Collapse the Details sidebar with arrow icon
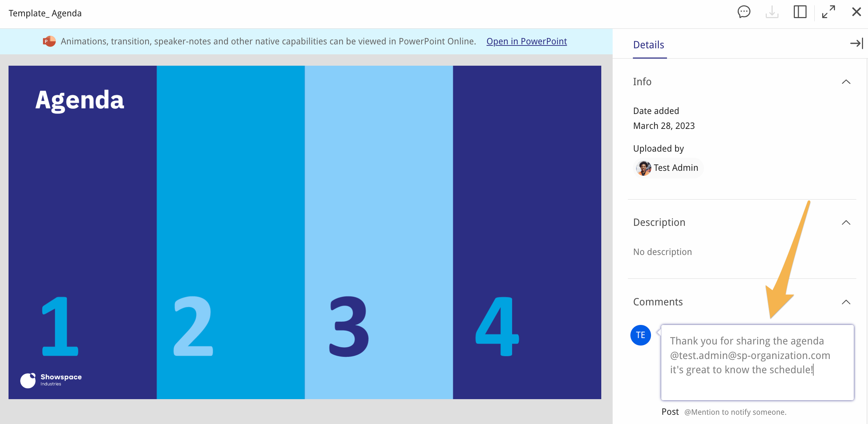868x424 pixels. pyautogui.click(x=857, y=43)
